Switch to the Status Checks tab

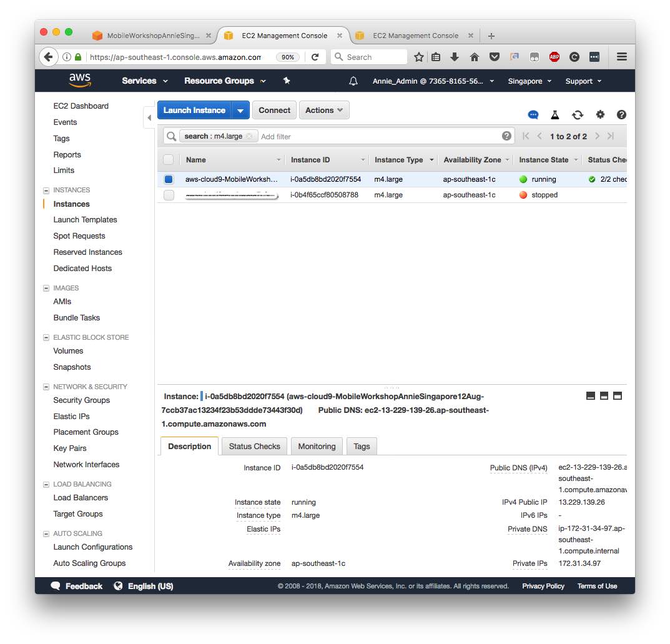click(254, 446)
